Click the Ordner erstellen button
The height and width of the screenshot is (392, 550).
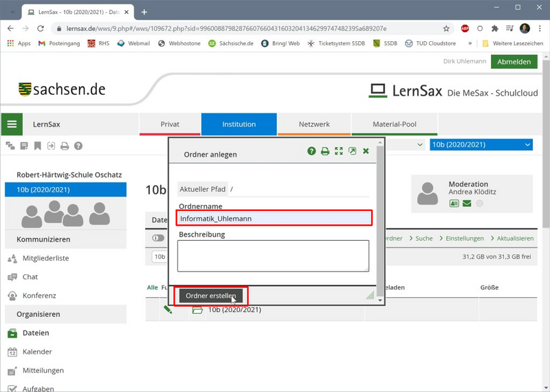pos(210,296)
